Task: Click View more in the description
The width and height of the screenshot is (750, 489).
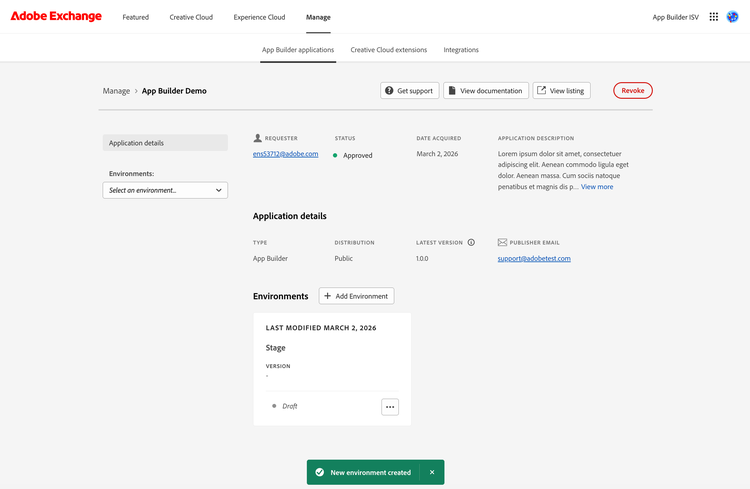Action: 596,187
